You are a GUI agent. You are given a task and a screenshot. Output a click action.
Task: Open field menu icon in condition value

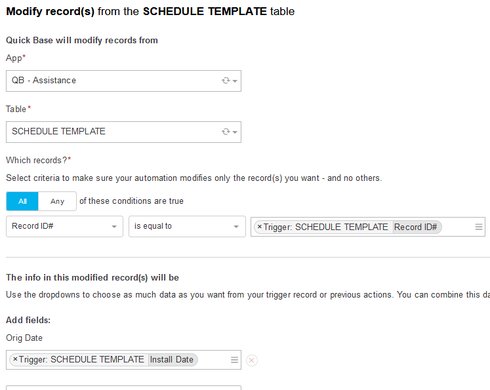(x=479, y=227)
